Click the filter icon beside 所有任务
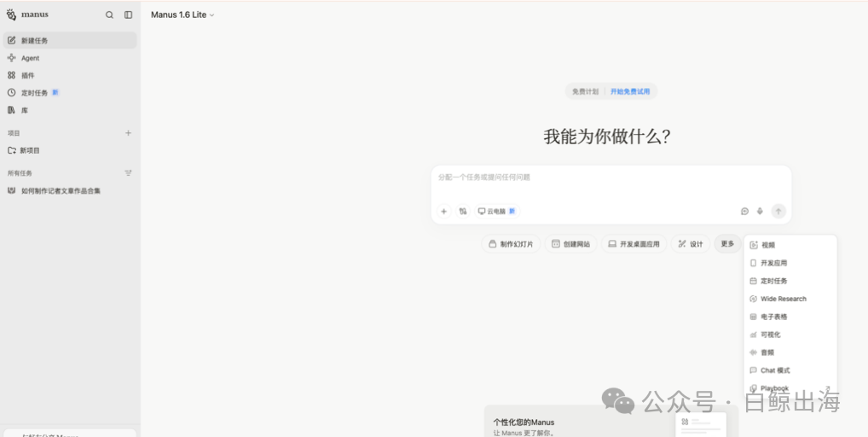Image resolution: width=868 pixels, height=437 pixels. [129, 172]
